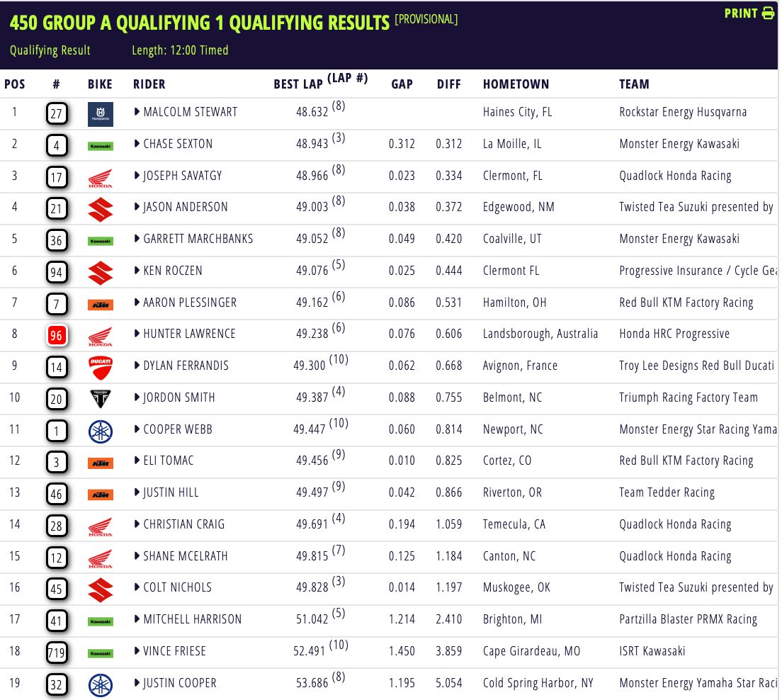Viewport: 782px width, 700px height.
Task: Click Dylan Ferrandis's Ducati bike logo
Action: (100, 367)
